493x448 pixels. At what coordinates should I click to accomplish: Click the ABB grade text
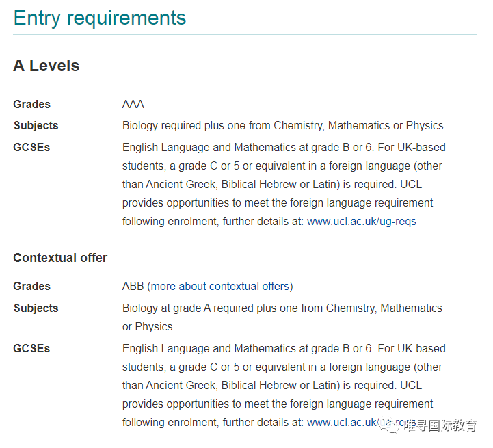(133, 287)
